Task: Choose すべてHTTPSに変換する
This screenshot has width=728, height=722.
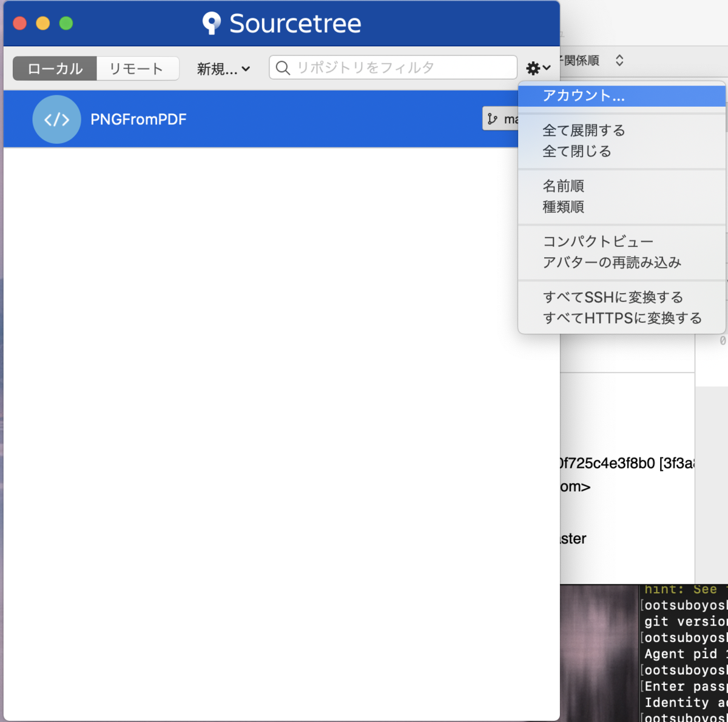Action: tap(622, 318)
